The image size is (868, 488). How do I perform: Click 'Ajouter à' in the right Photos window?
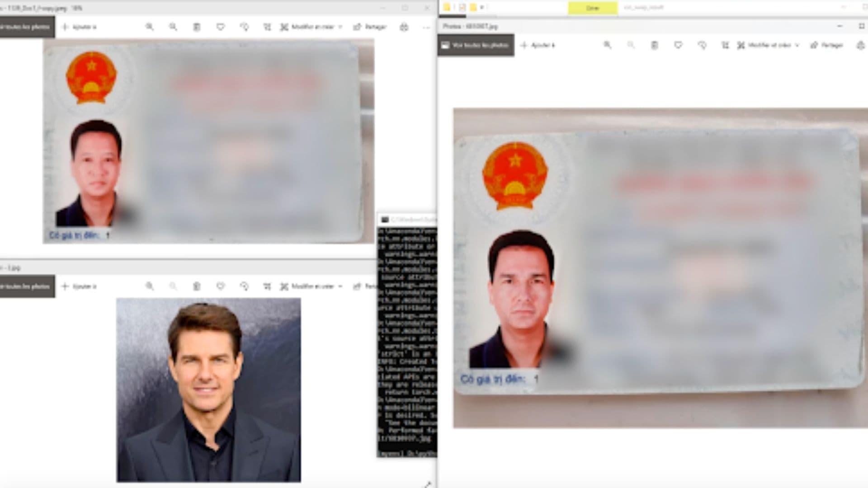pos(538,45)
